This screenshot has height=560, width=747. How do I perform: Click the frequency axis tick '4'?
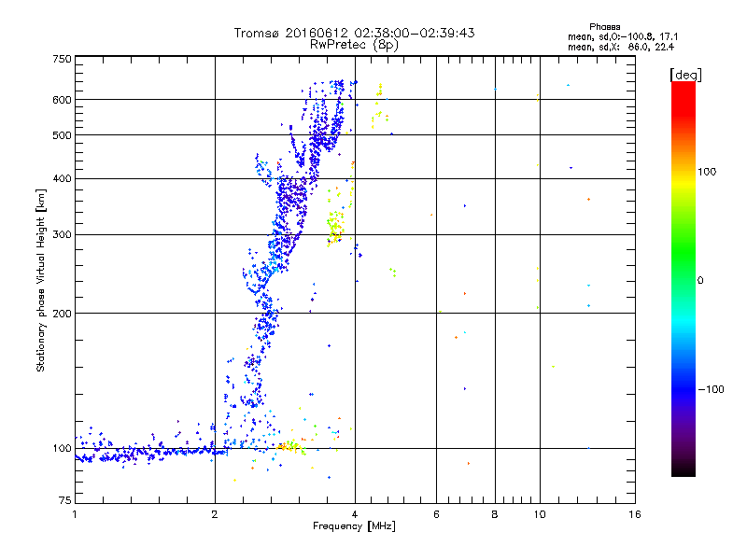pyautogui.click(x=355, y=514)
